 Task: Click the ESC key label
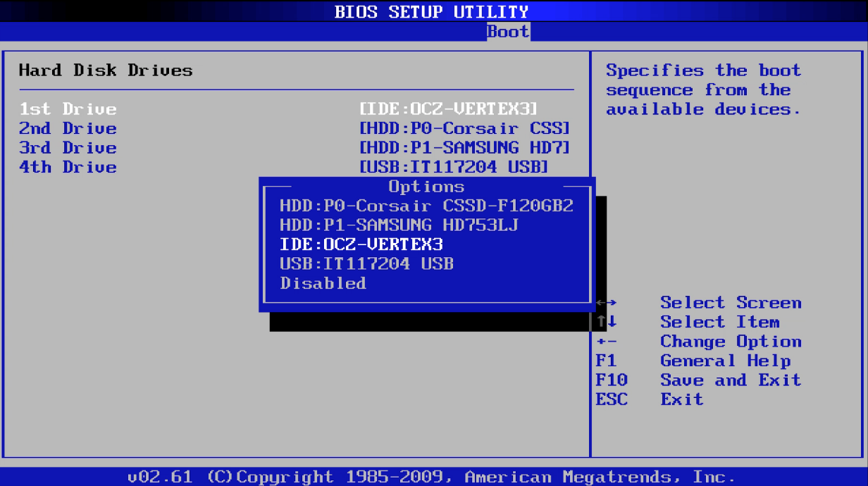[611, 399]
